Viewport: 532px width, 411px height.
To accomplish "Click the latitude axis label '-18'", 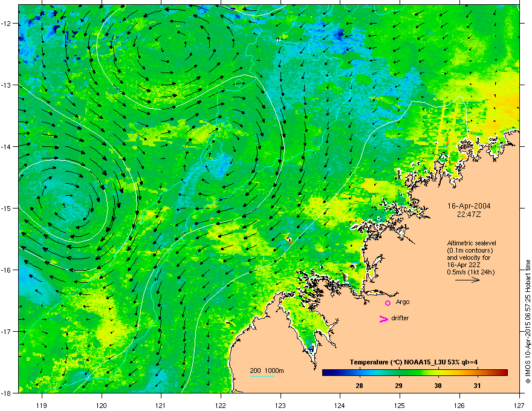I will [x=6, y=393].
